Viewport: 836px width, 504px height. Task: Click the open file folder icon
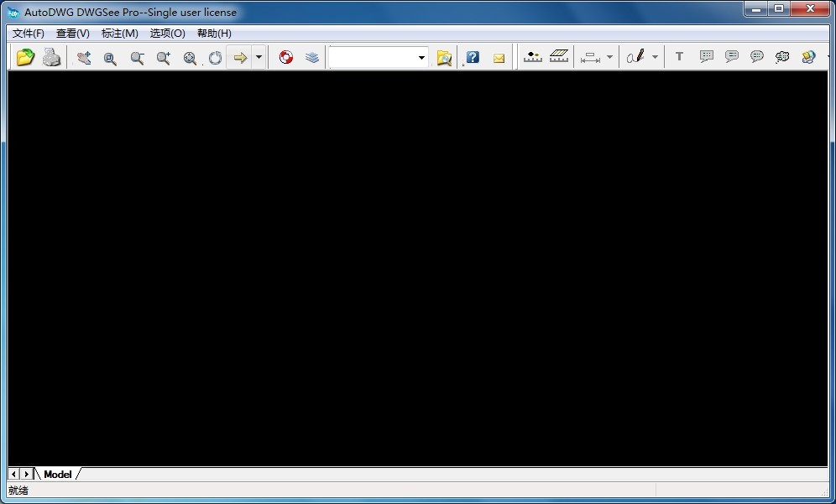pos(25,57)
